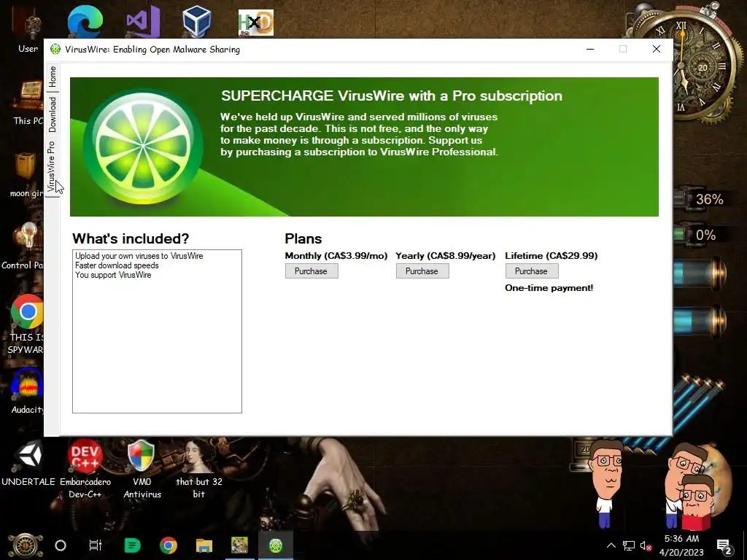Image resolution: width=747 pixels, height=560 pixels.
Task: Open HxD hex editor desktop icon
Action: [x=256, y=23]
